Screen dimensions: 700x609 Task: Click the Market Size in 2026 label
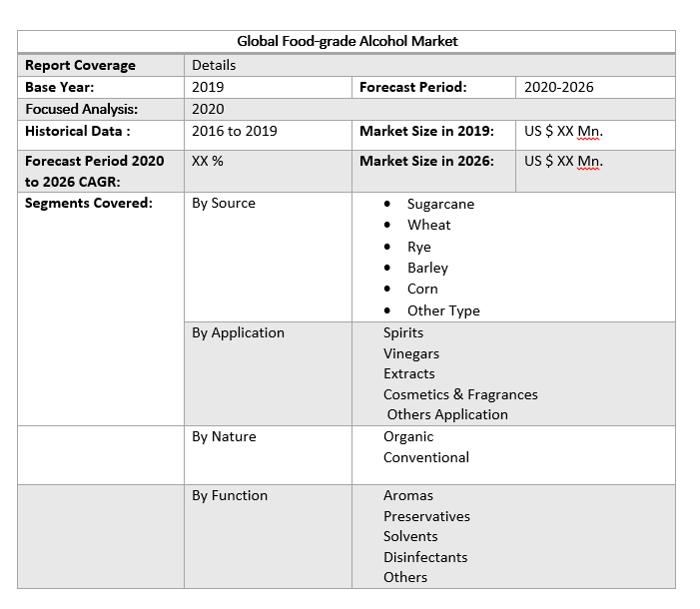[x=426, y=161]
